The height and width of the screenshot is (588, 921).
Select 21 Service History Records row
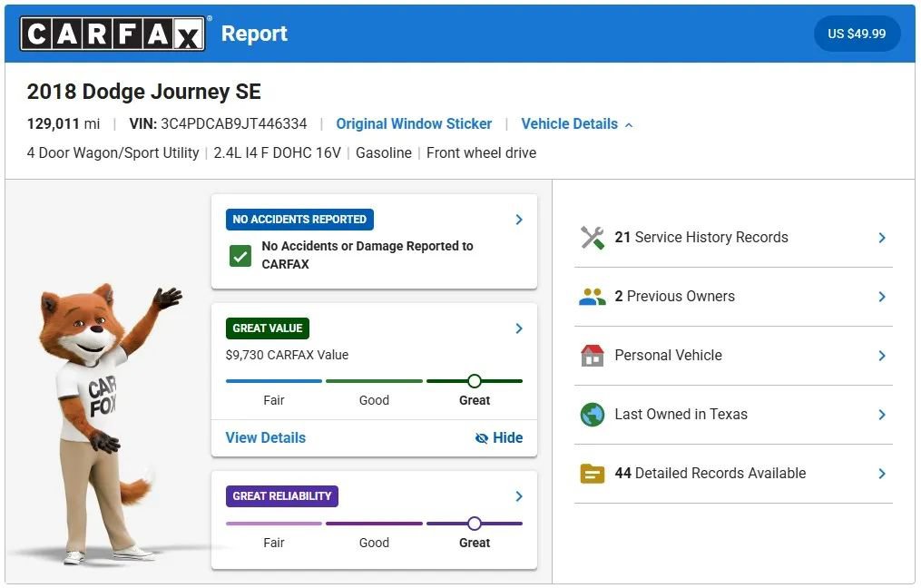[734, 238]
